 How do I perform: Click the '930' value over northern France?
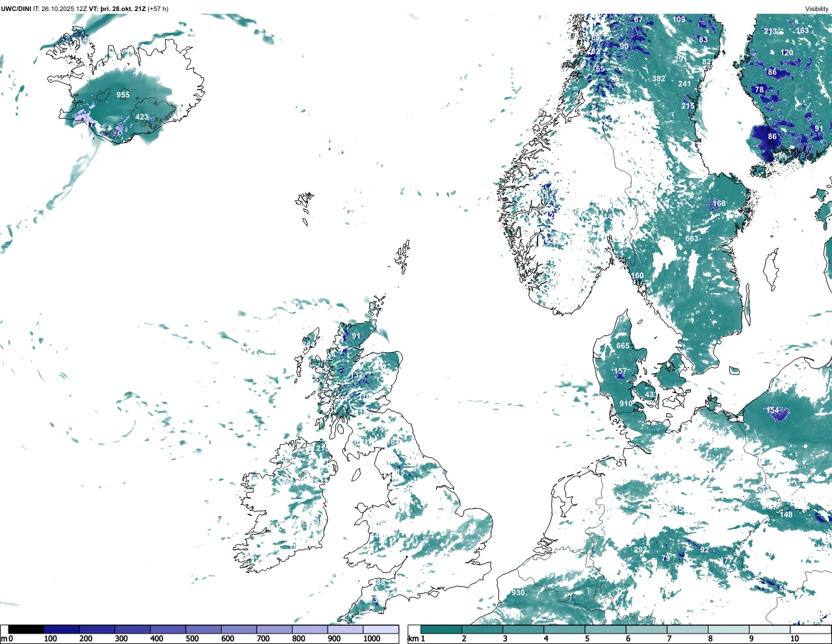(x=518, y=593)
